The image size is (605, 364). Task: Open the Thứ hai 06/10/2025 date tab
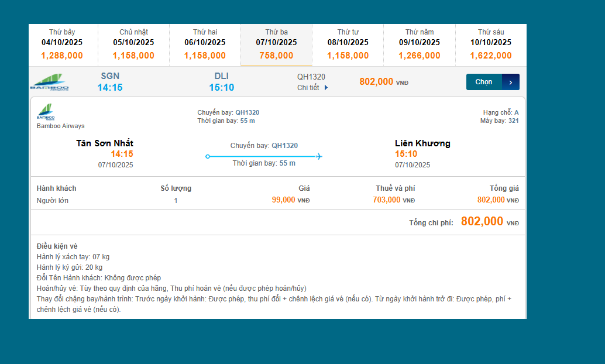[x=205, y=44]
